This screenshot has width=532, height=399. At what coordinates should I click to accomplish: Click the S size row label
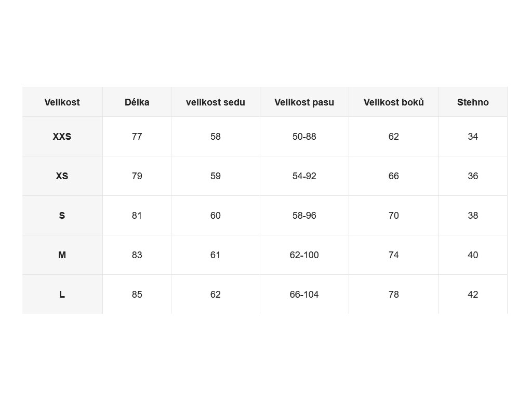click(62, 216)
